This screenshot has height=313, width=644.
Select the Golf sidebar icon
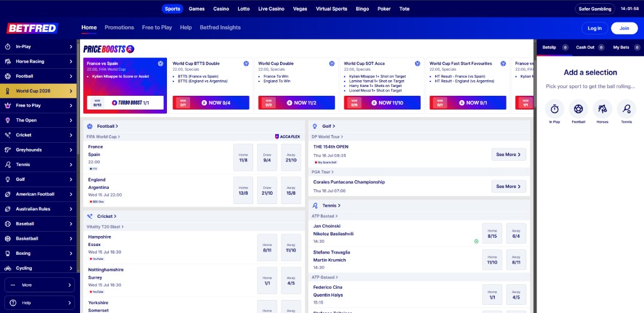point(8,179)
